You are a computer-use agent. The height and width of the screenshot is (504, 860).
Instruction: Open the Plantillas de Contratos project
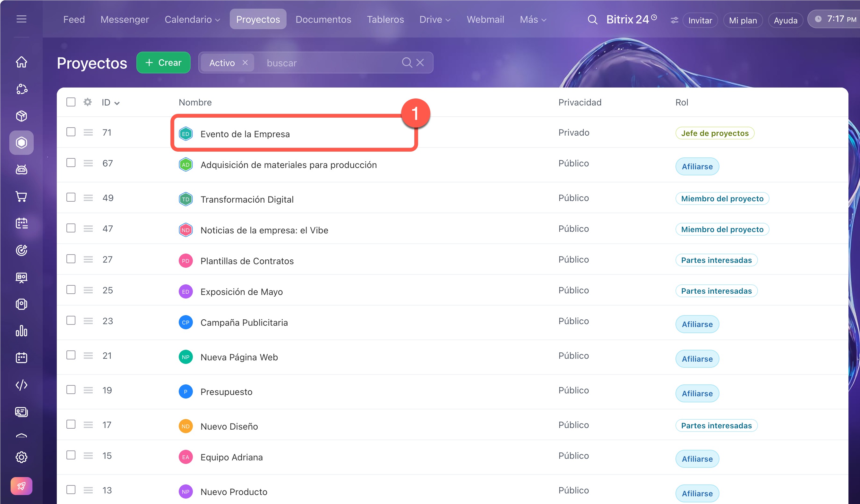click(x=247, y=261)
